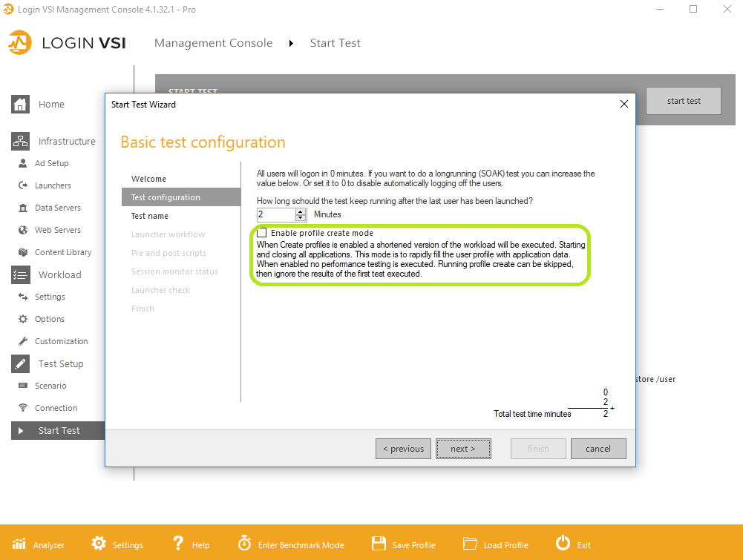Open the Workload sidebar section
743x560 pixels.
pyautogui.click(x=60, y=274)
